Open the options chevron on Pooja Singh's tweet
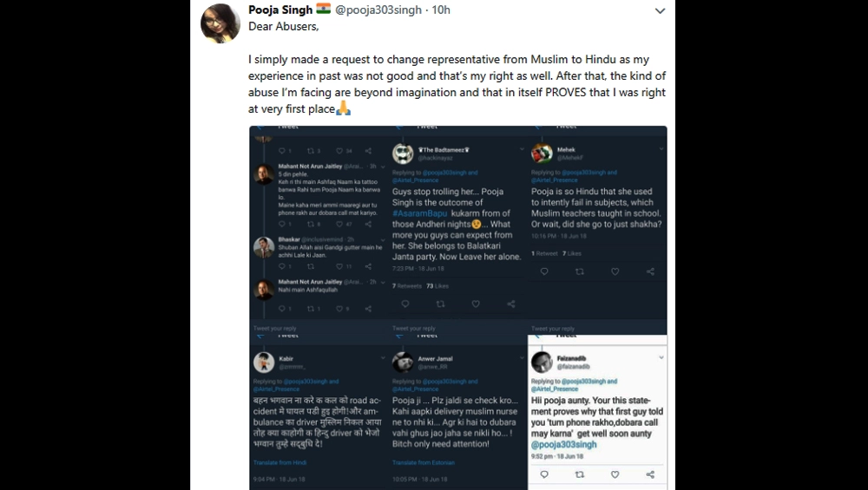This screenshot has height=490, width=868. coord(660,11)
